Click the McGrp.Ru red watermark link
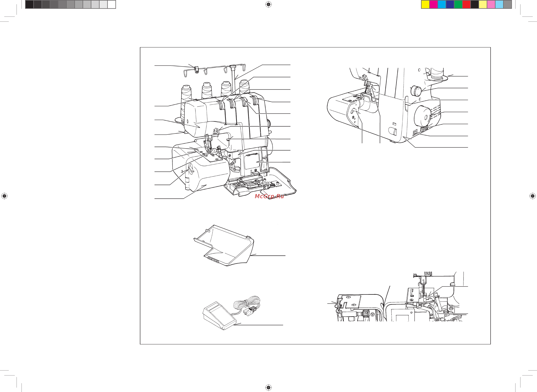This screenshot has height=392, width=537. 269,196
